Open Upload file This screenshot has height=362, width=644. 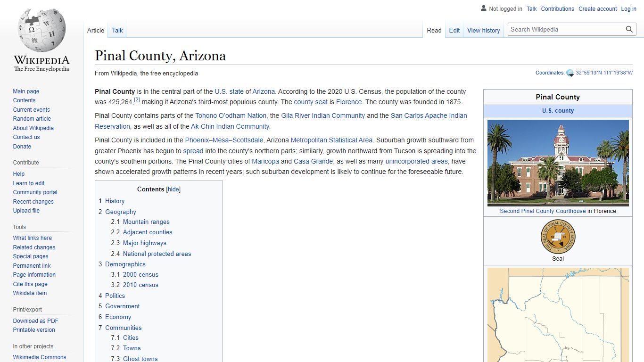tap(26, 211)
